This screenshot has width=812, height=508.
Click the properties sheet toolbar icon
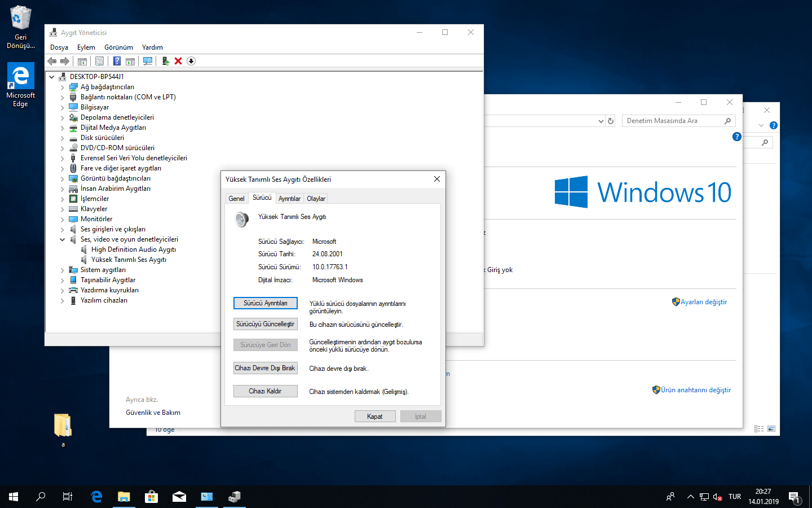click(100, 61)
